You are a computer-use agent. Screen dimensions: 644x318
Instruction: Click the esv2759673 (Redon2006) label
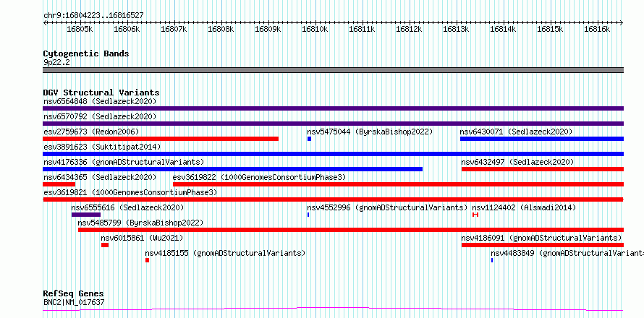click(x=91, y=132)
